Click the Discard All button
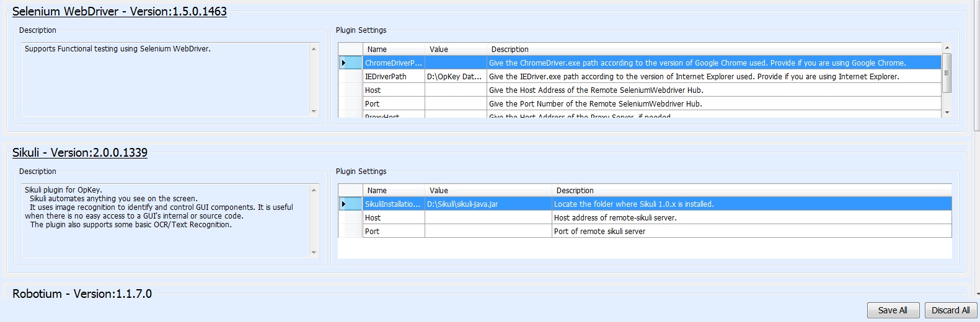Viewport: 980px width, 322px height. click(950, 310)
